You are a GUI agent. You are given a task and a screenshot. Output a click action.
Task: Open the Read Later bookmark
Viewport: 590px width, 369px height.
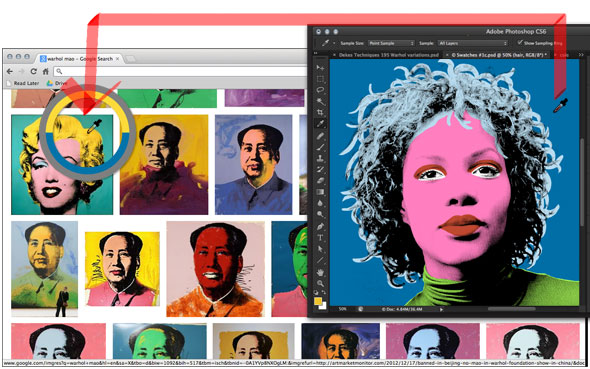pos(23,83)
